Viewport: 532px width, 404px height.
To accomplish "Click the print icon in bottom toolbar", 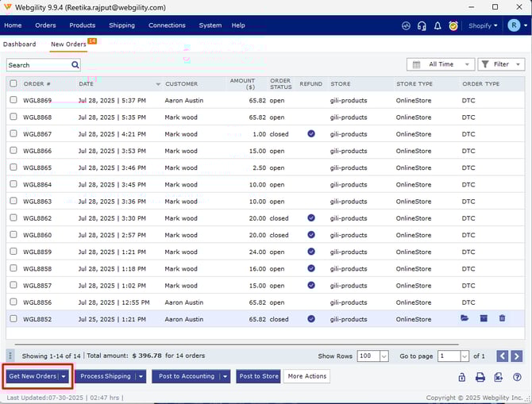I will tap(480, 377).
